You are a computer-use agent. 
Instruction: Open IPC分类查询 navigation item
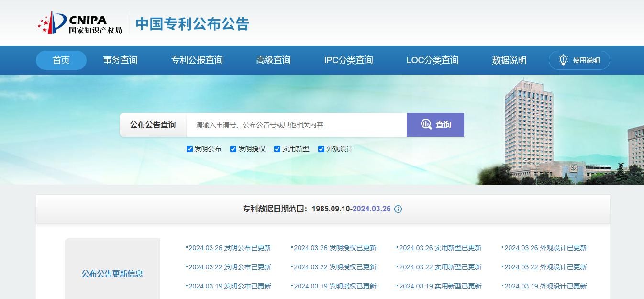[348, 60]
